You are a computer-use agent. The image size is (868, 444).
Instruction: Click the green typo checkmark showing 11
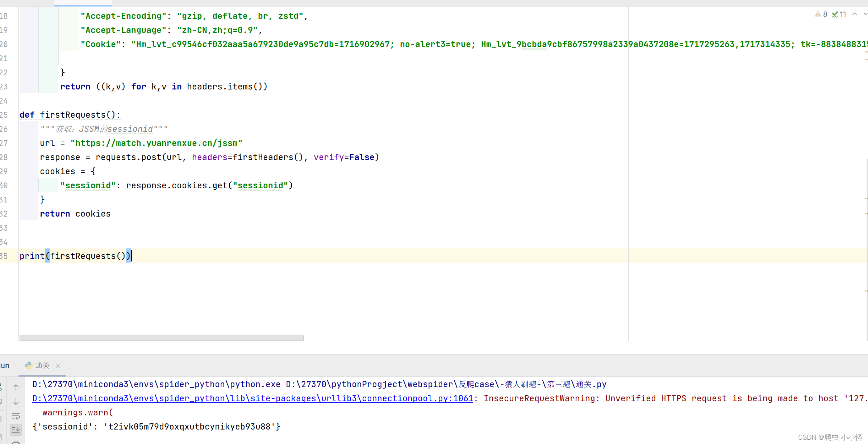(x=839, y=14)
